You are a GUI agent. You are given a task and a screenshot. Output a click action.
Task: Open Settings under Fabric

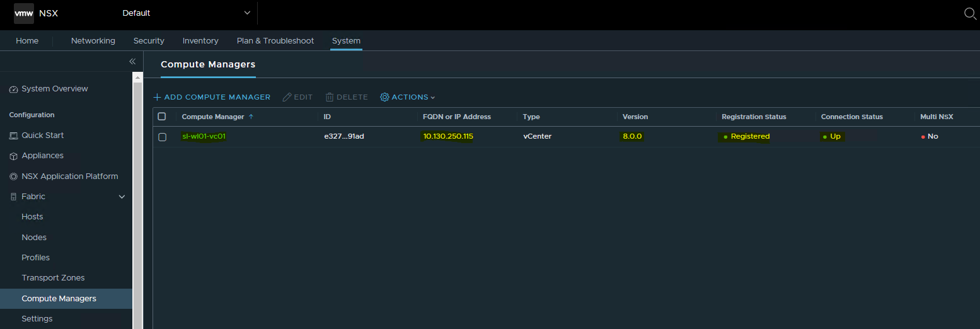pos(37,318)
